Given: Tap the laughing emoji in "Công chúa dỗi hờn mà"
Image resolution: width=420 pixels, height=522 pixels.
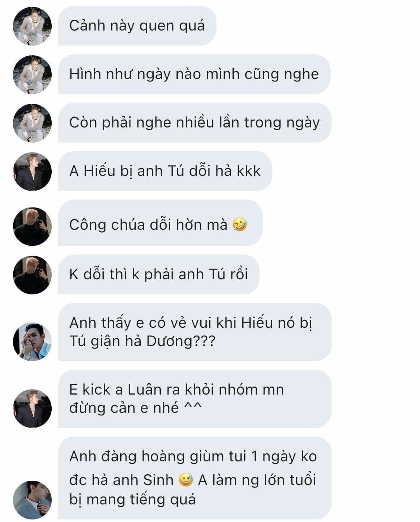Looking at the screenshot, I should tap(240, 225).
